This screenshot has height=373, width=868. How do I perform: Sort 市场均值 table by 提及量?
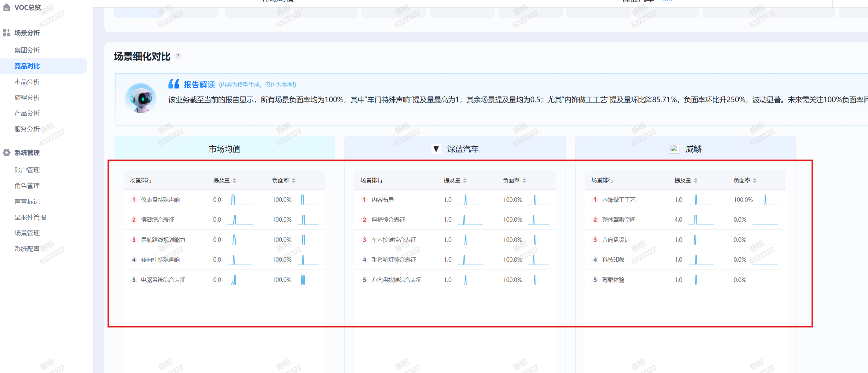pos(234,181)
